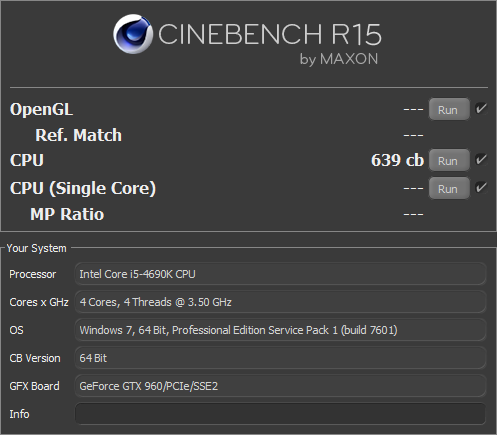Click the Cinebench sphere logo icon
This screenshot has width=497, height=435.
pos(133,34)
